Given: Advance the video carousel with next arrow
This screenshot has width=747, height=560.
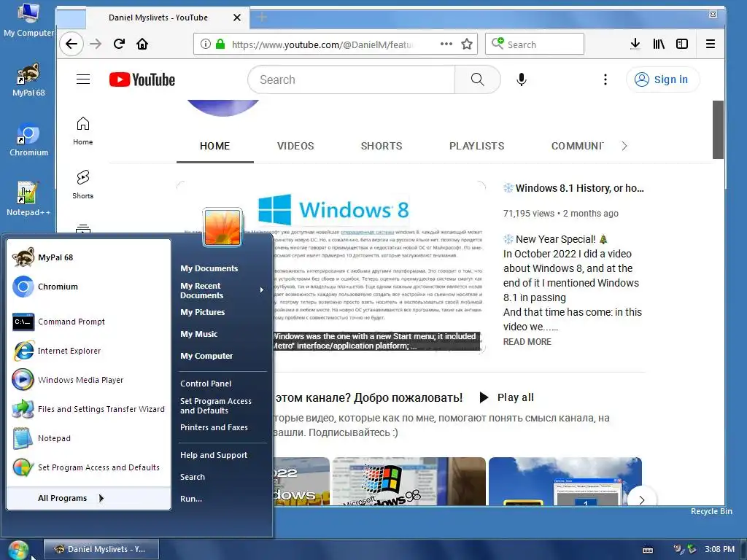Looking at the screenshot, I should click(x=642, y=499).
